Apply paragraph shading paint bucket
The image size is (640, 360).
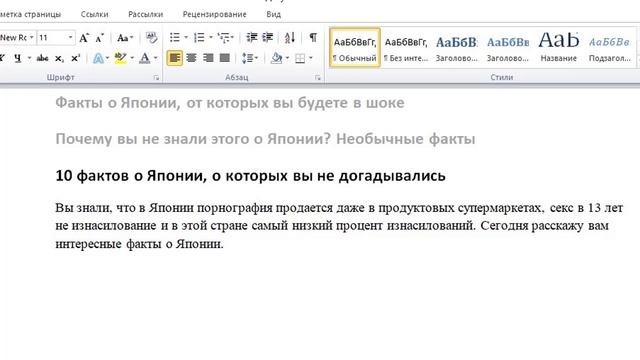(276, 58)
